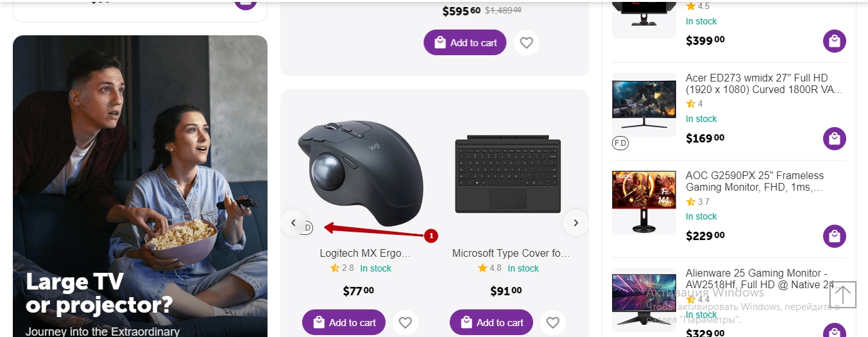Image resolution: width=868 pixels, height=337 pixels.
Task: Add $399 monitor to cart
Action: 834,41
